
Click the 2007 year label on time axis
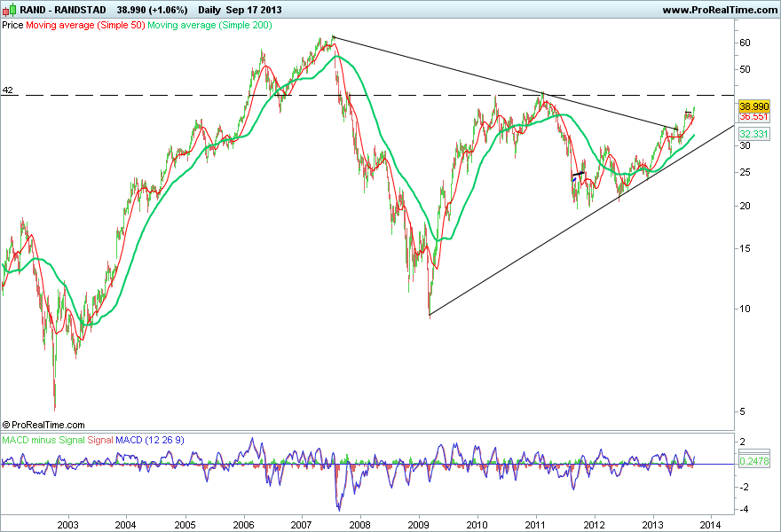click(x=302, y=525)
